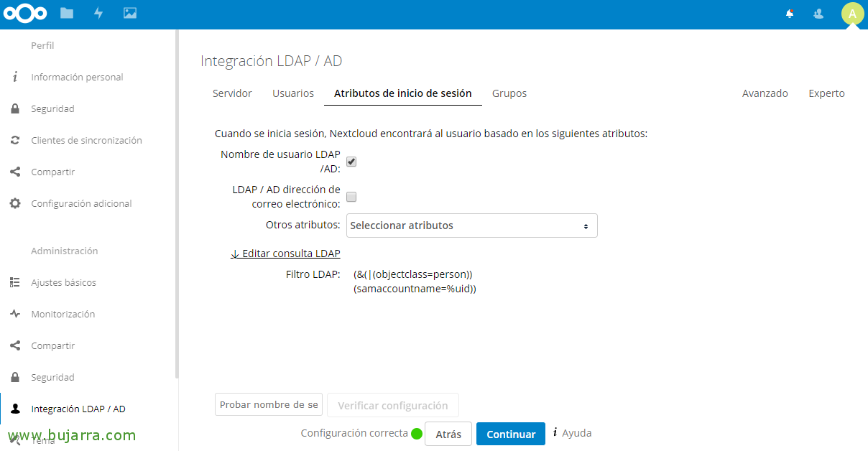
Task: Open the Activity lightning icon
Action: point(98,13)
